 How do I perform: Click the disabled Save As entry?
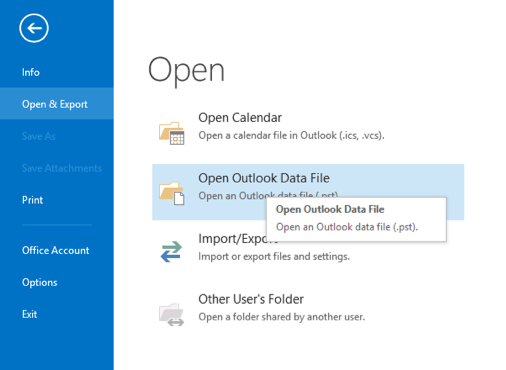coord(39,136)
